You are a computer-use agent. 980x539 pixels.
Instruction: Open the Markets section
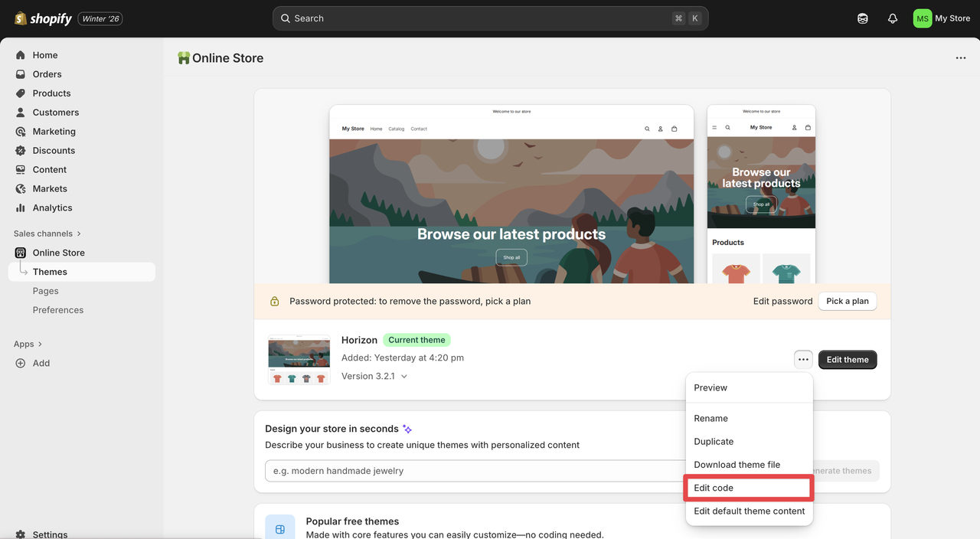(50, 188)
